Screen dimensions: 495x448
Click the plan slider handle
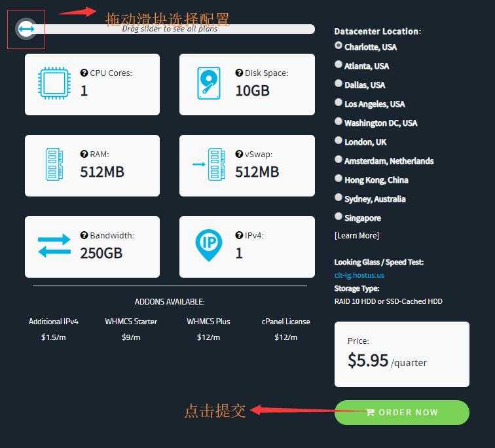click(x=26, y=29)
